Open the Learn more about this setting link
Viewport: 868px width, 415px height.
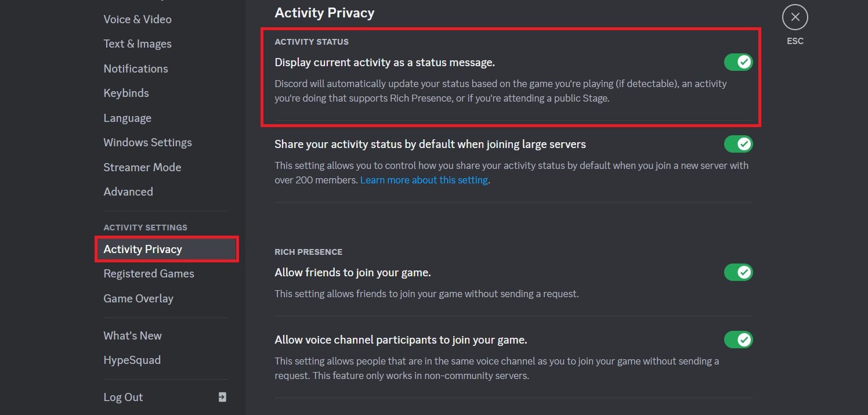pyautogui.click(x=424, y=180)
